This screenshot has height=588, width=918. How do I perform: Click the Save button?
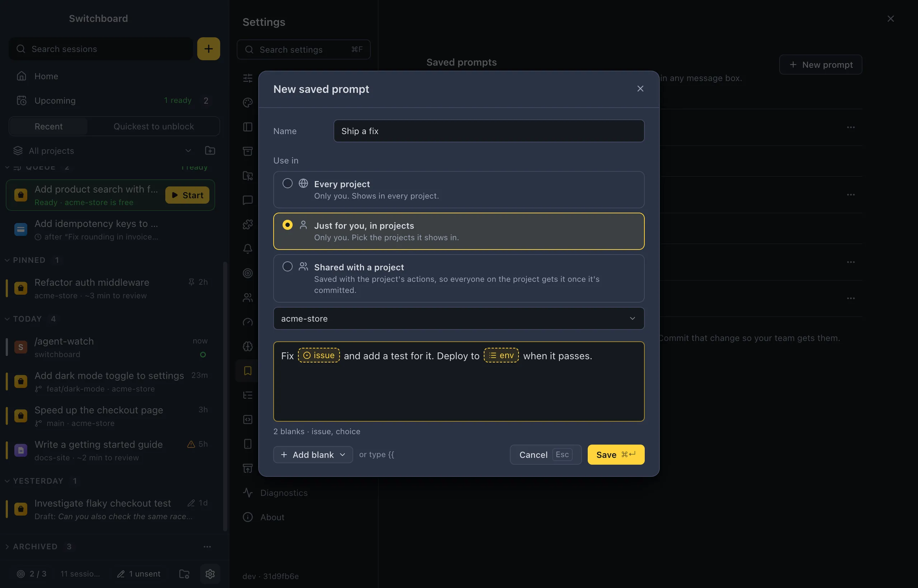pos(616,455)
